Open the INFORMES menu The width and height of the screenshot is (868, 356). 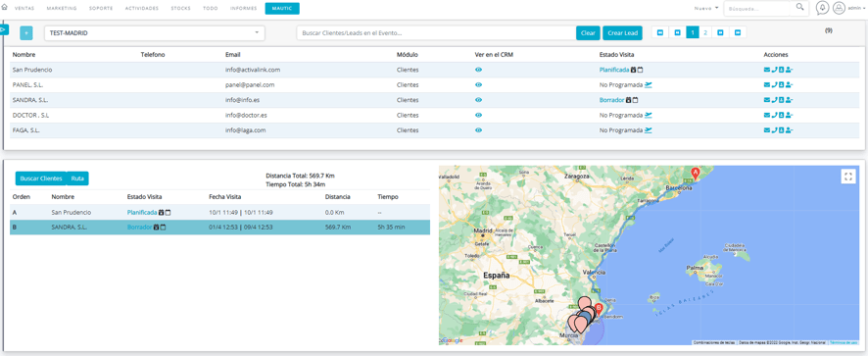tap(243, 9)
